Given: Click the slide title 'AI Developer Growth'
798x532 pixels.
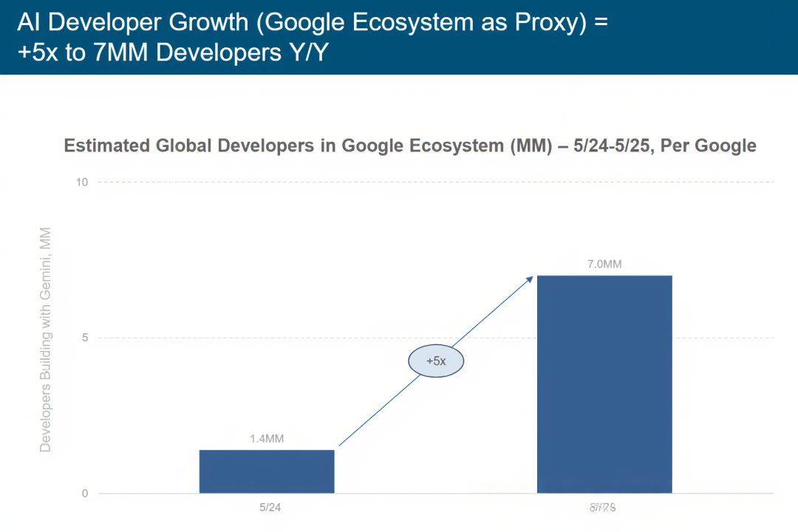Looking at the screenshot, I should click(x=133, y=22).
